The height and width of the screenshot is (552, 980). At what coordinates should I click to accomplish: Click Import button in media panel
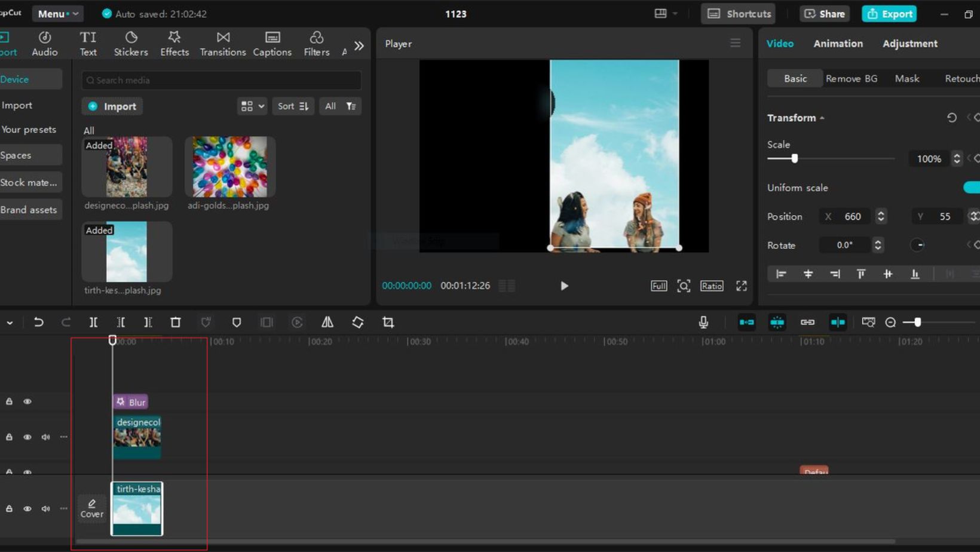(112, 106)
